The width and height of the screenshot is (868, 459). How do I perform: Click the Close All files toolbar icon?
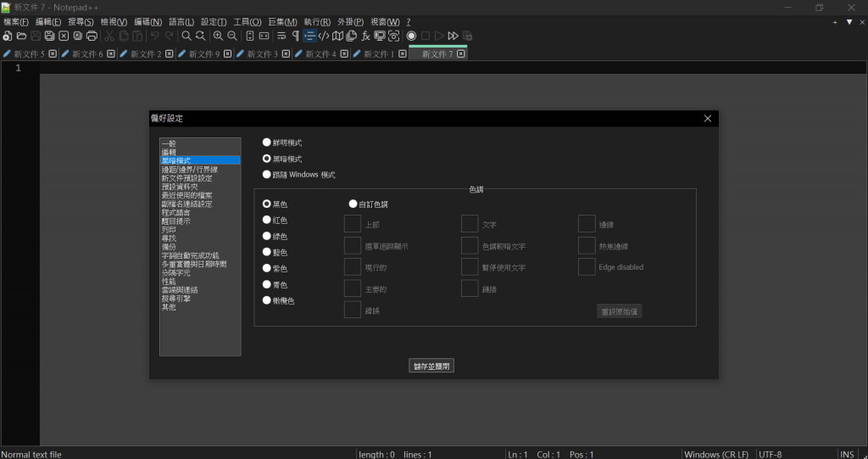(78, 36)
